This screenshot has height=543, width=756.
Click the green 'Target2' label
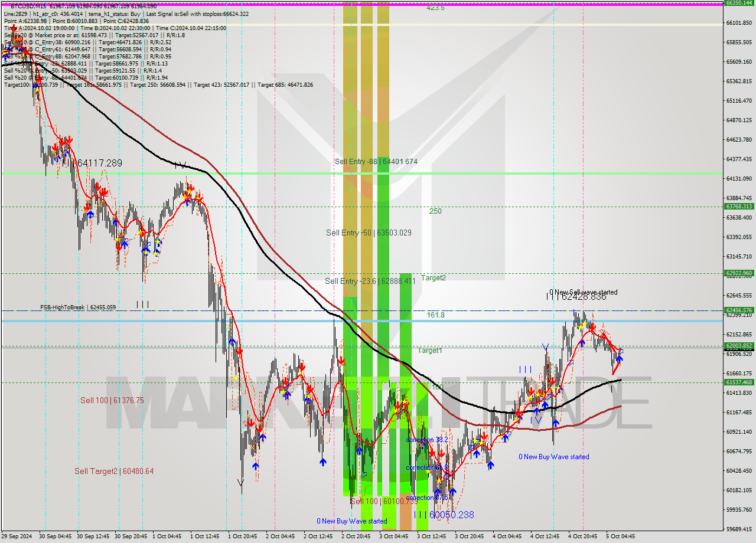click(434, 277)
